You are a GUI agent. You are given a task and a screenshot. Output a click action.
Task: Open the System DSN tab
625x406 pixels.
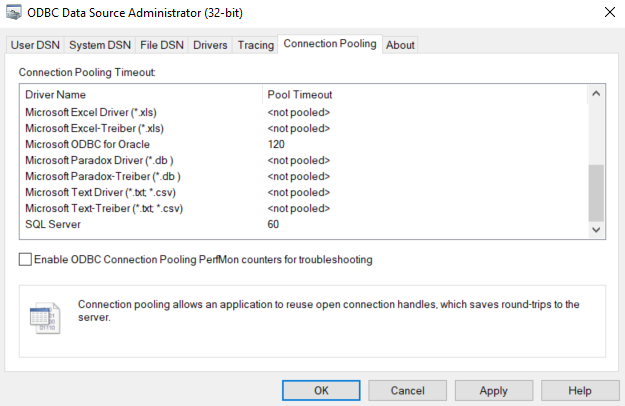pyautogui.click(x=100, y=45)
